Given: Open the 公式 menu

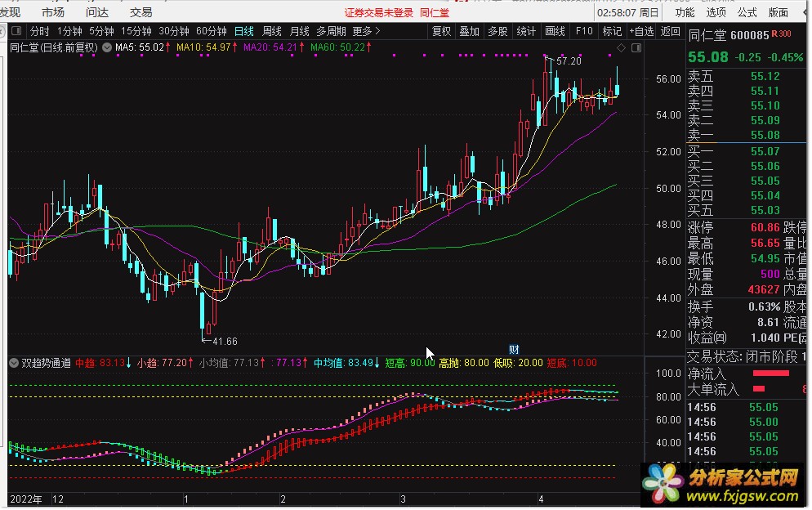Looking at the screenshot, I should pyautogui.click(x=747, y=12).
